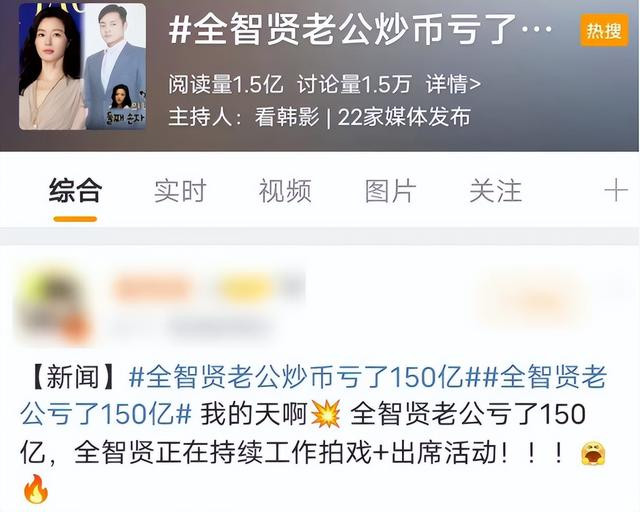The image size is (640, 512).
Task: Open the 图片 tab
Action: (390, 191)
